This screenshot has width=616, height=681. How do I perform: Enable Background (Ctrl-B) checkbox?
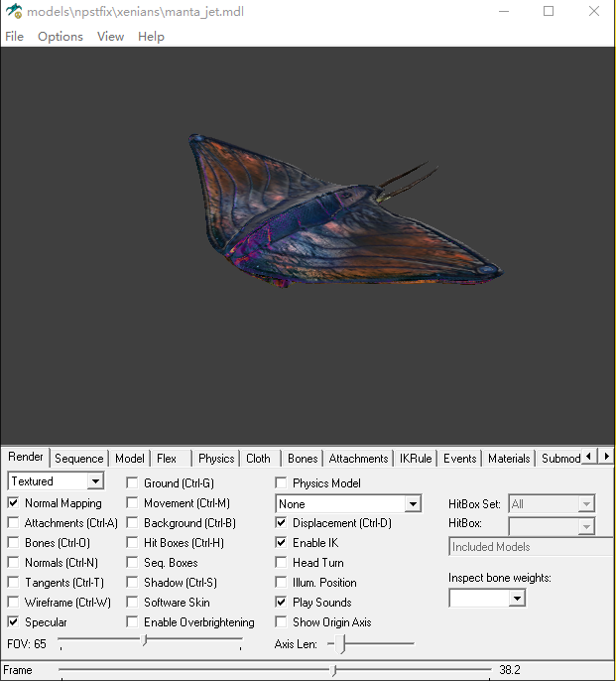point(132,523)
